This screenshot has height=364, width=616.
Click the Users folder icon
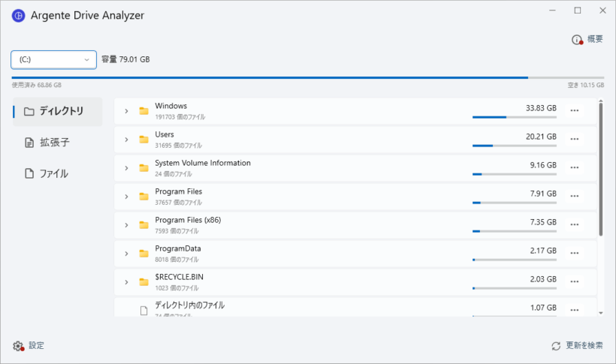143,140
